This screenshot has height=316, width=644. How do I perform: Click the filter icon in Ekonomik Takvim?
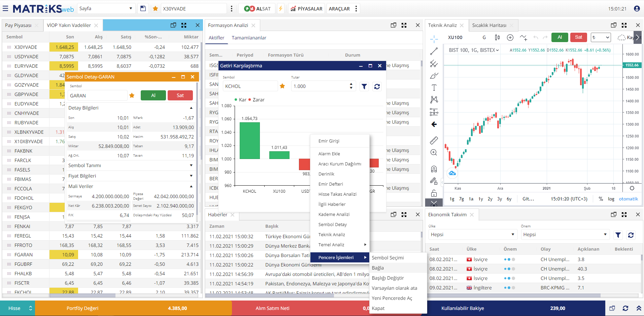click(618, 235)
